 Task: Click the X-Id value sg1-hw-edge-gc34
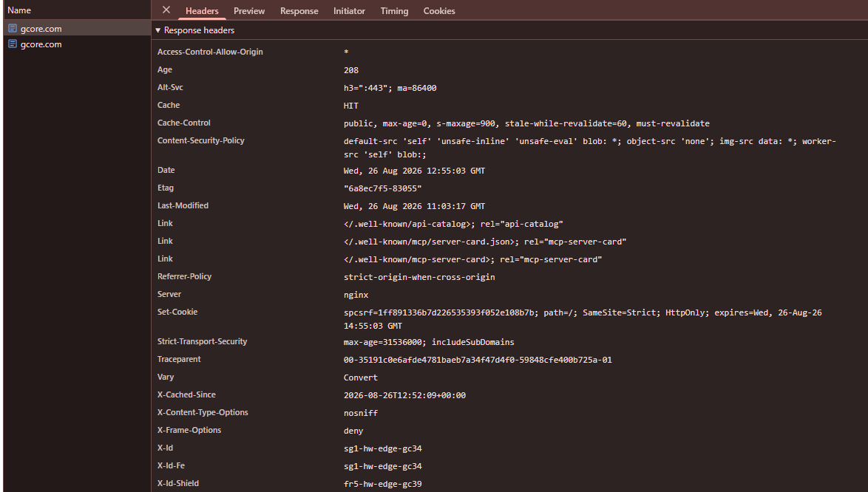(382, 448)
